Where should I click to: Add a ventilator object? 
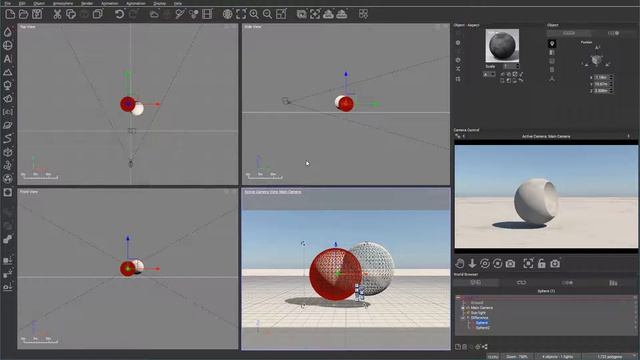click(8, 178)
